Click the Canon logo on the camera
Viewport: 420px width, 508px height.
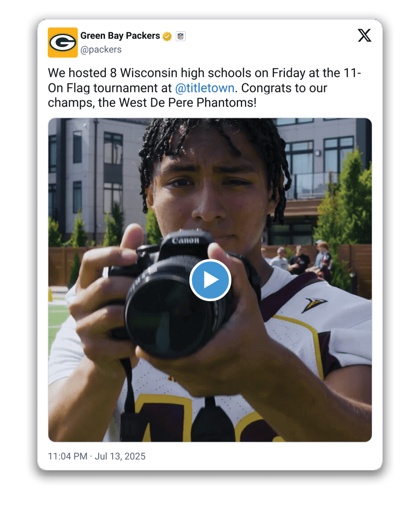[185, 240]
